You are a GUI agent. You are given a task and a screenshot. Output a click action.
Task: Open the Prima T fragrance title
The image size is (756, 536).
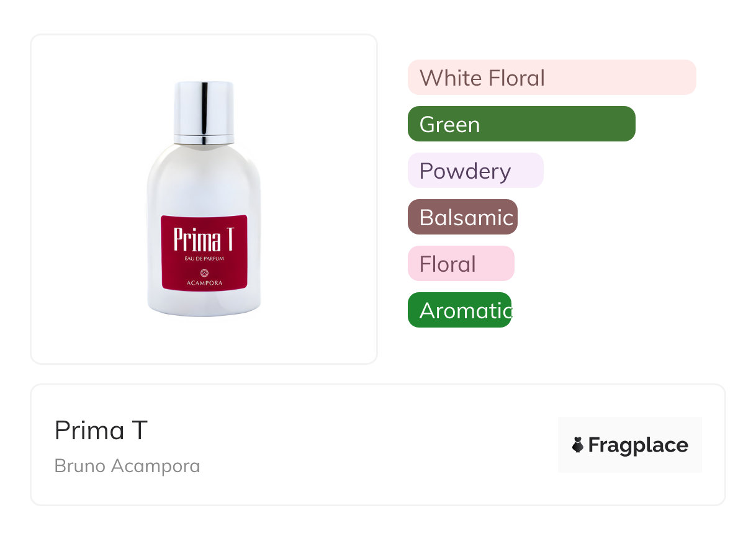pyautogui.click(x=101, y=430)
